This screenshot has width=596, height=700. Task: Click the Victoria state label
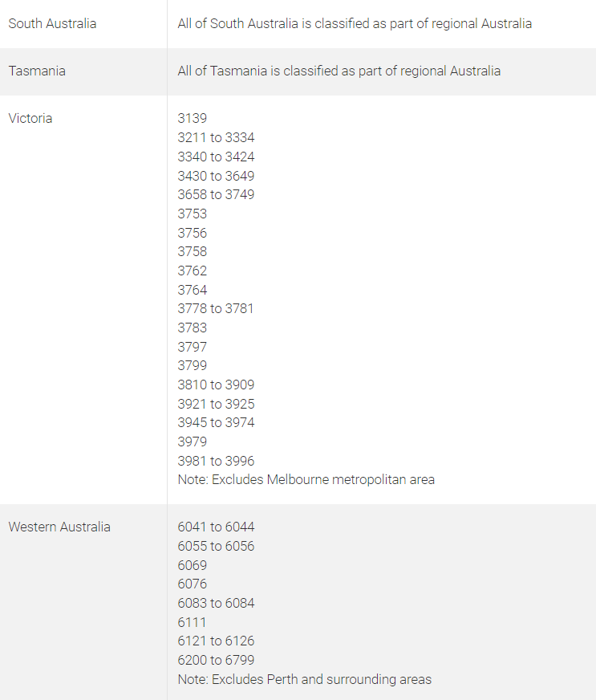point(30,118)
